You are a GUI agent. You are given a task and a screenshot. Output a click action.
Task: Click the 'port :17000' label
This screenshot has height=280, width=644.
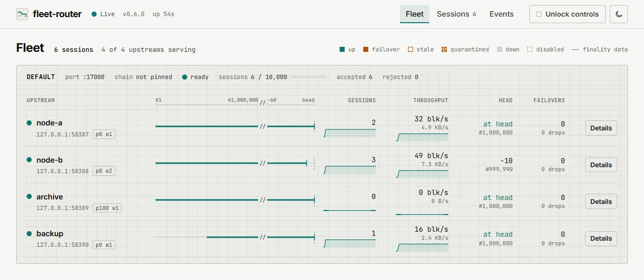[85, 77]
